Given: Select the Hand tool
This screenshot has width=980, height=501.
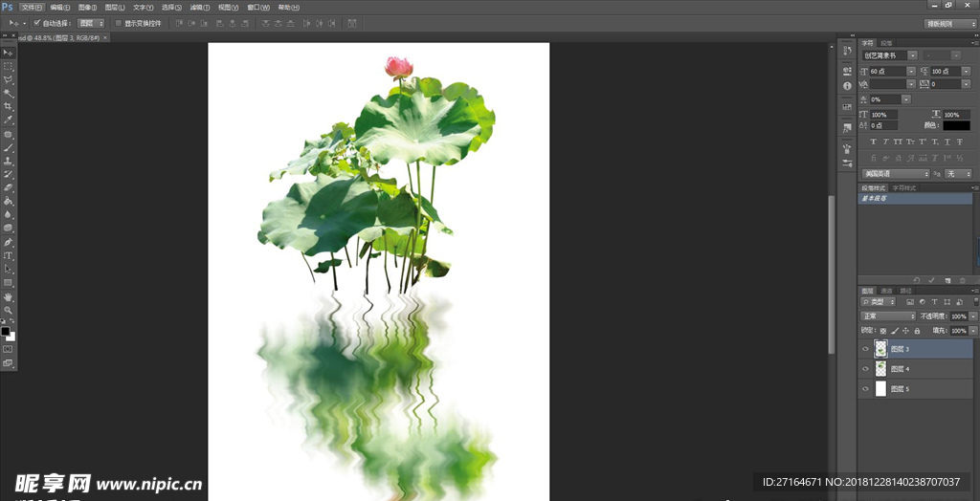Looking at the screenshot, I should pyautogui.click(x=8, y=296).
